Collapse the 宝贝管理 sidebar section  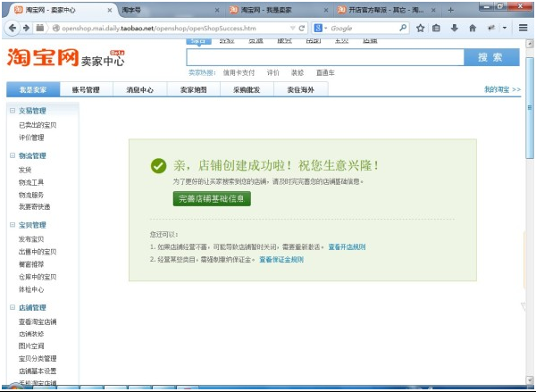[x=13, y=225]
